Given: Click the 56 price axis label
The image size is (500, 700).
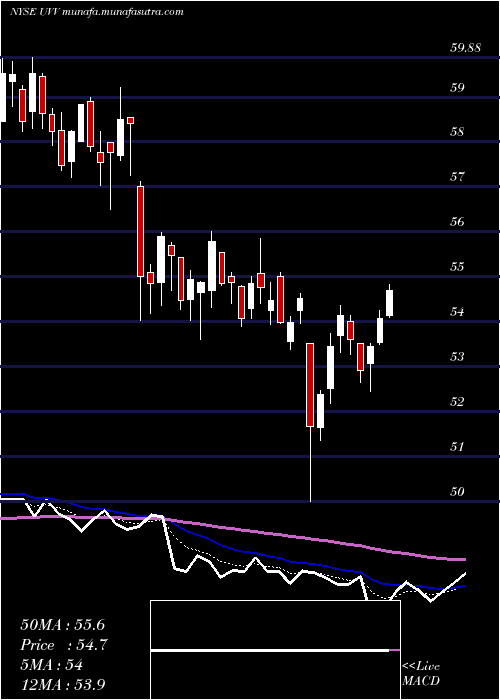Looking at the screenshot, I should tap(457, 222).
